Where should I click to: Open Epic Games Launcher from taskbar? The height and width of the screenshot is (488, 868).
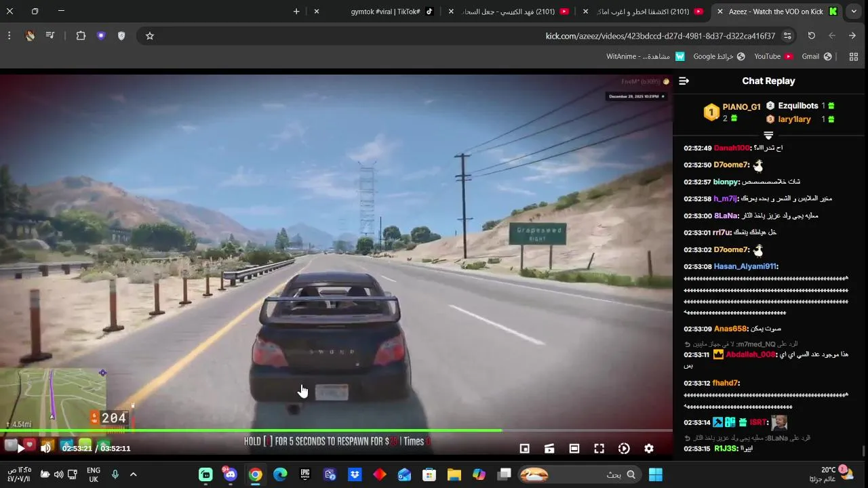pos(305,474)
